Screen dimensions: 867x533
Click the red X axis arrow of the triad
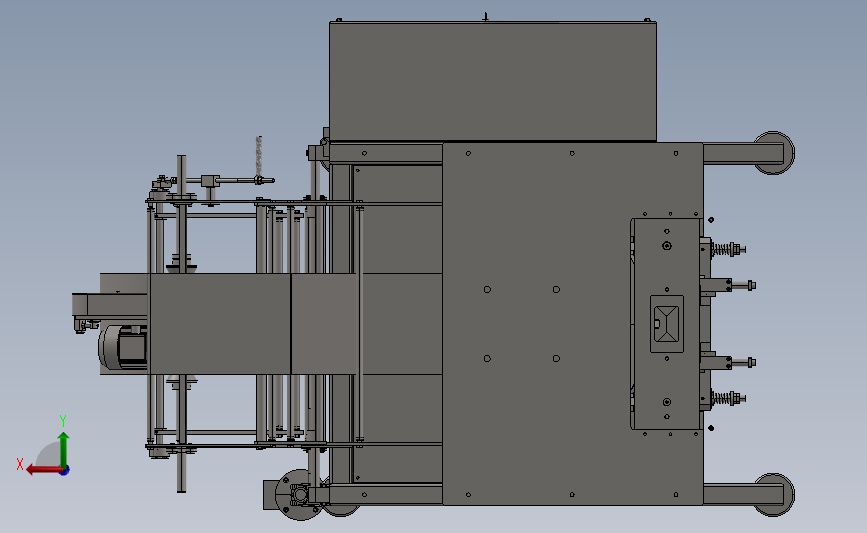point(44,470)
